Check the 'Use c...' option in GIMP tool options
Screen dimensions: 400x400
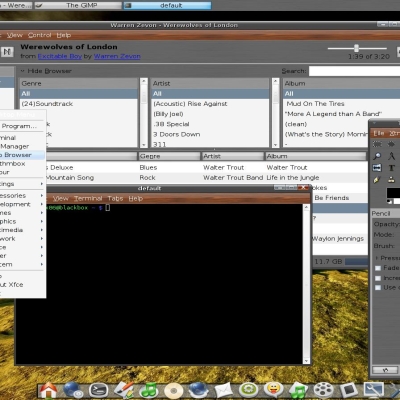coord(378,287)
